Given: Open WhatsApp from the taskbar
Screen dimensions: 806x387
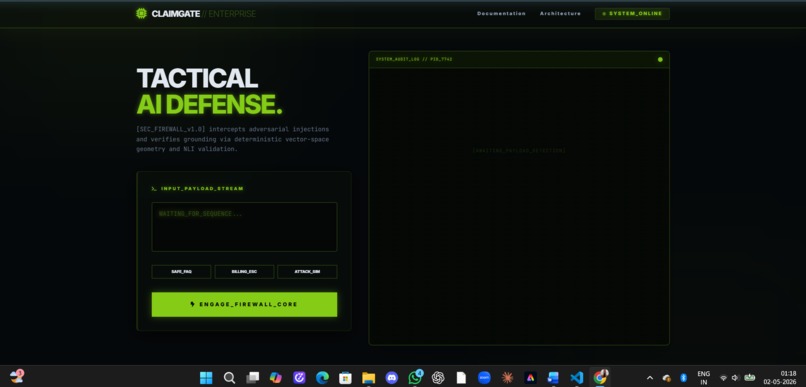Looking at the screenshot, I should [x=415, y=378].
